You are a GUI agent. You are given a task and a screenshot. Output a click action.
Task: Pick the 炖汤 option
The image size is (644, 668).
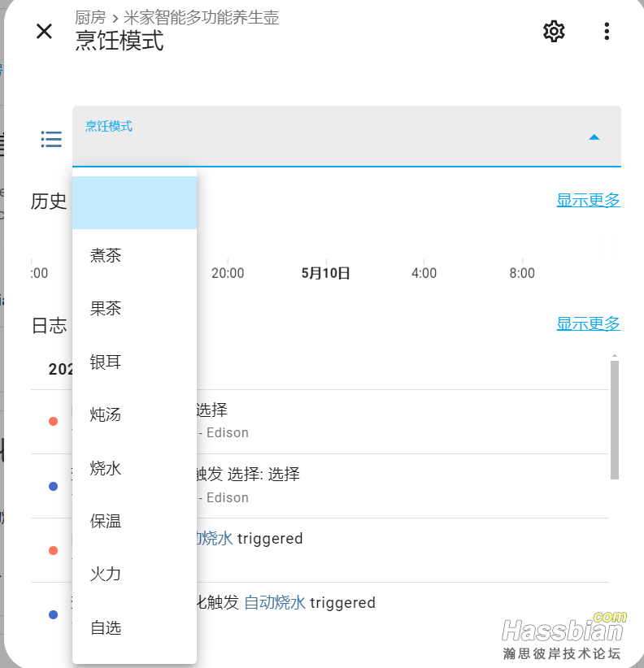coord(106,415)
